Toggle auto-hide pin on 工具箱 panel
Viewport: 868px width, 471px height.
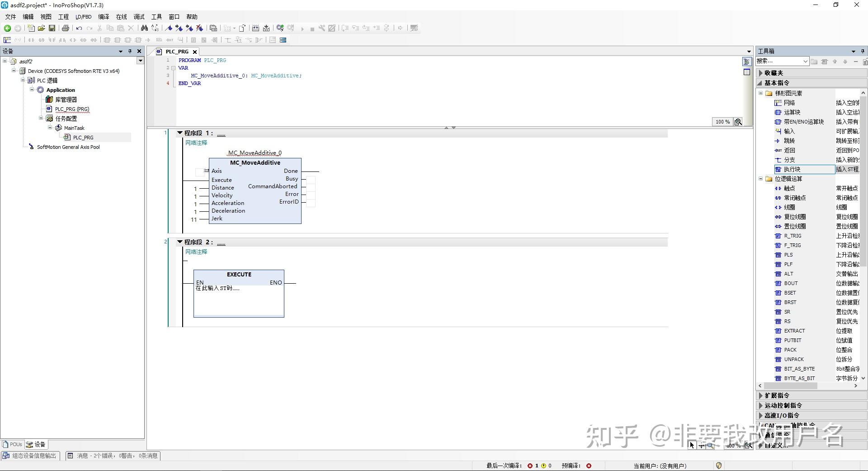tap(863, 51)
